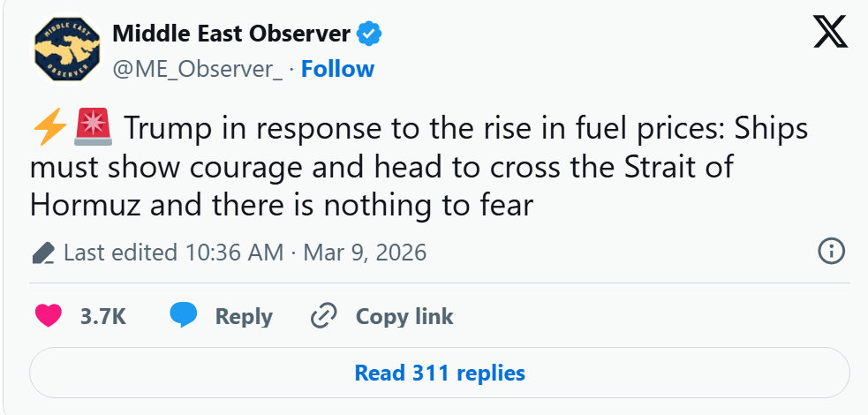Open the Last edited timestamp link

coord(173,253)
